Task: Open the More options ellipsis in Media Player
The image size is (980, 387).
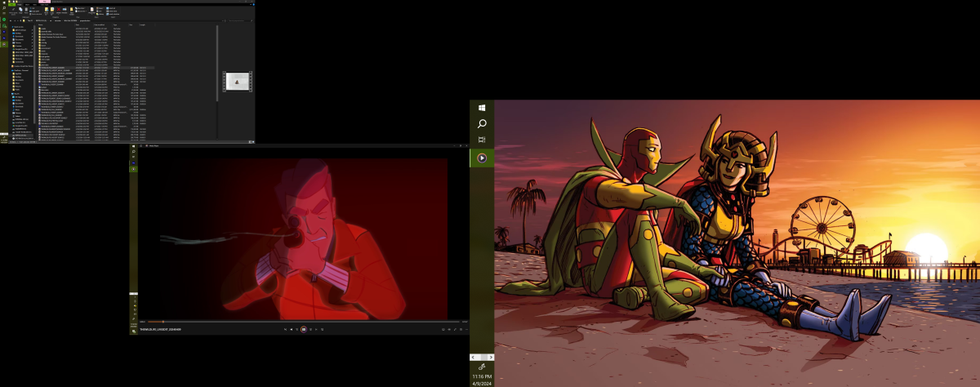Action: pos(467,329)
